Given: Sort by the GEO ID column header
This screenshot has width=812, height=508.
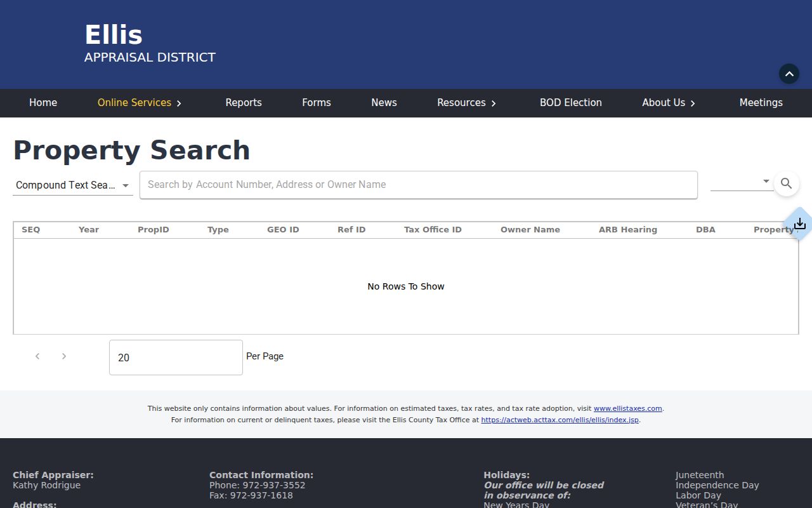Looking at the screenshot, I should coord(283,230).
